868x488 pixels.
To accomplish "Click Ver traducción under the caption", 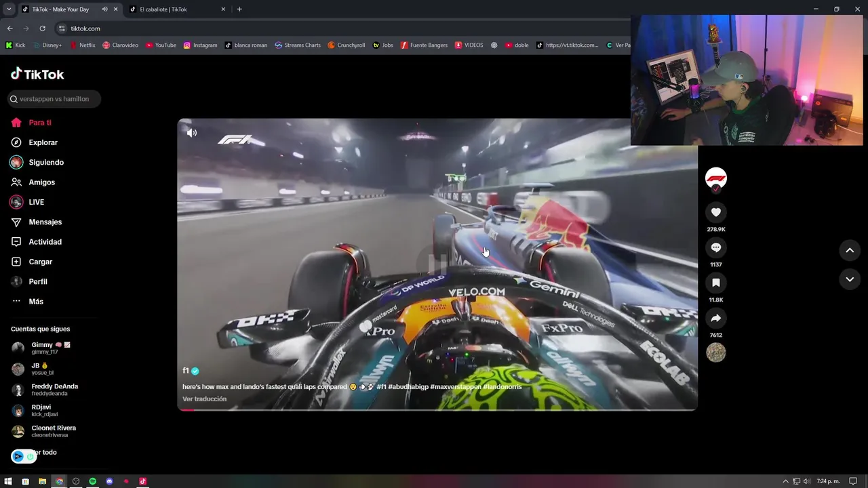I will coord(204,399).
